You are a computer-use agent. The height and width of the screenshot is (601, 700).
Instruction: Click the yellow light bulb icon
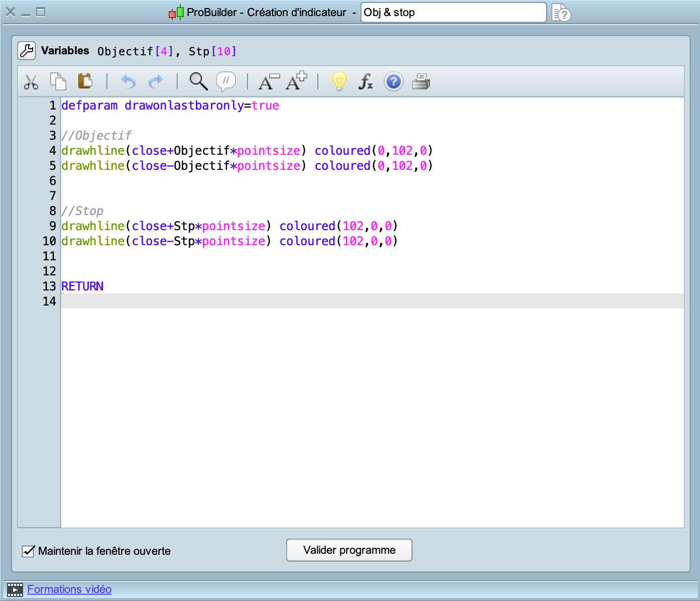339,81
